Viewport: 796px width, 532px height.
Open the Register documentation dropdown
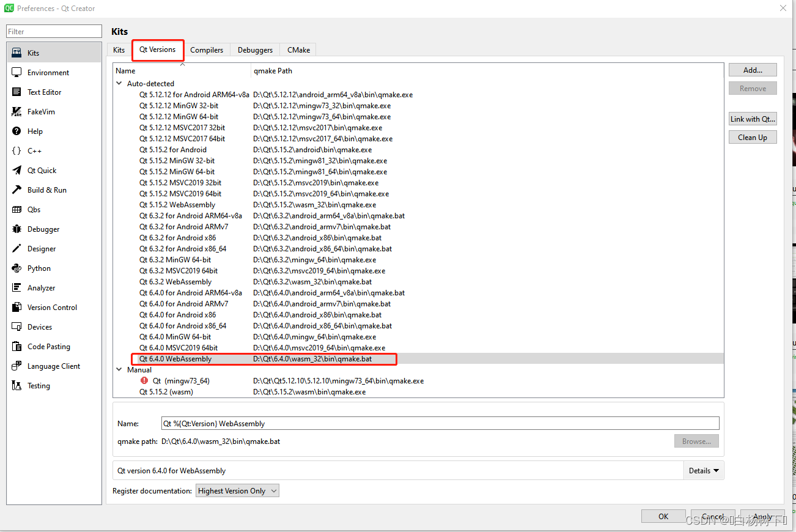pyautogui.click(x=237, y=490)
